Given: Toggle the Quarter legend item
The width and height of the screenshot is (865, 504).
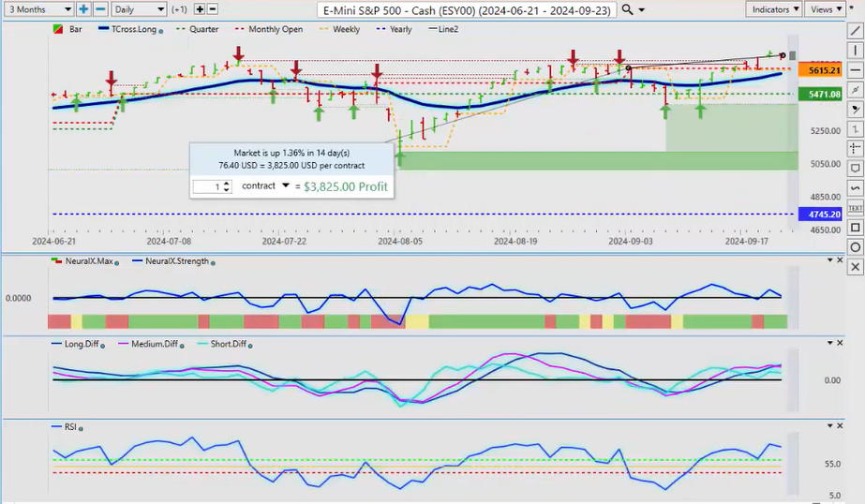Looking at the screenshot, I should (198, 29).
